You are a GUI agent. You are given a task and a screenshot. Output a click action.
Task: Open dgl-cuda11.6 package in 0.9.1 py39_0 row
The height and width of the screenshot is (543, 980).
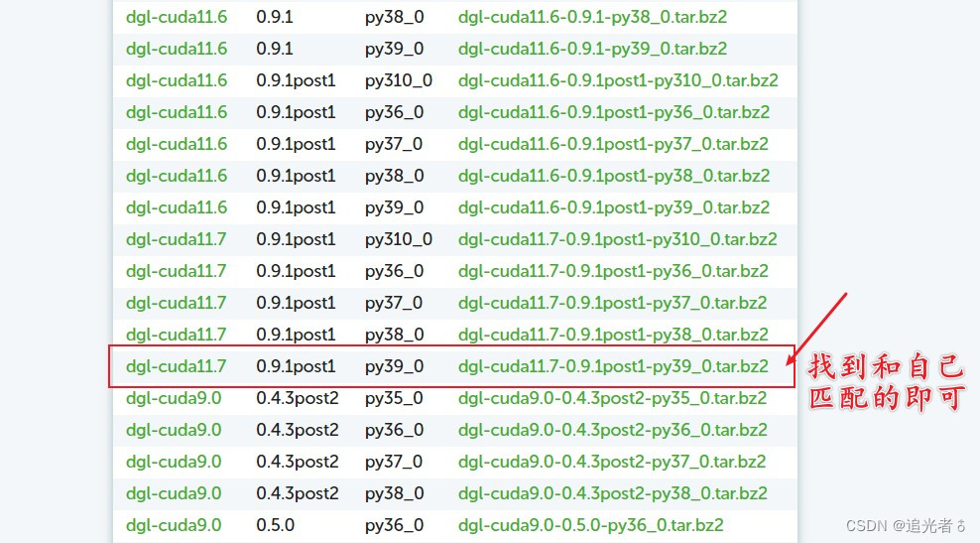[x=177, y=49]
